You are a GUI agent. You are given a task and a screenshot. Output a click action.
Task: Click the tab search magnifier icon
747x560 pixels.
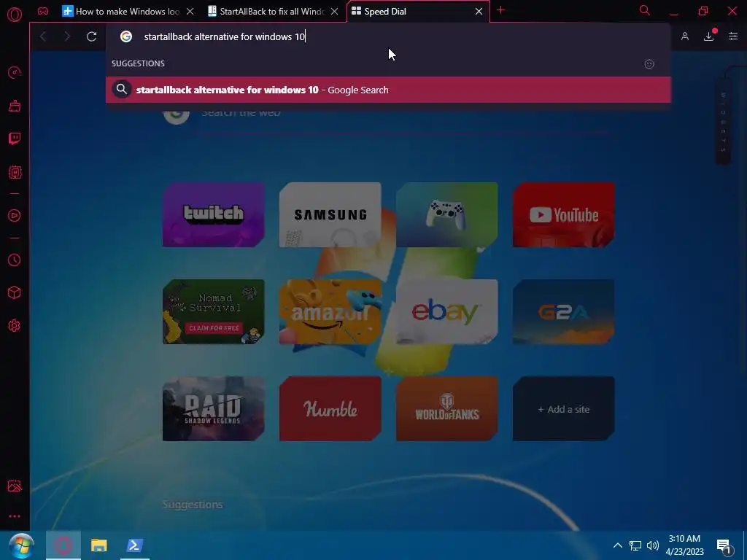point(645,10)
